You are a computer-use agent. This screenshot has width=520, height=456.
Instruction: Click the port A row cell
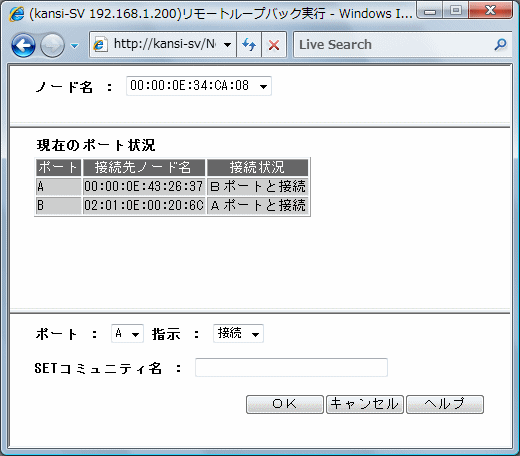coord(58,186)
